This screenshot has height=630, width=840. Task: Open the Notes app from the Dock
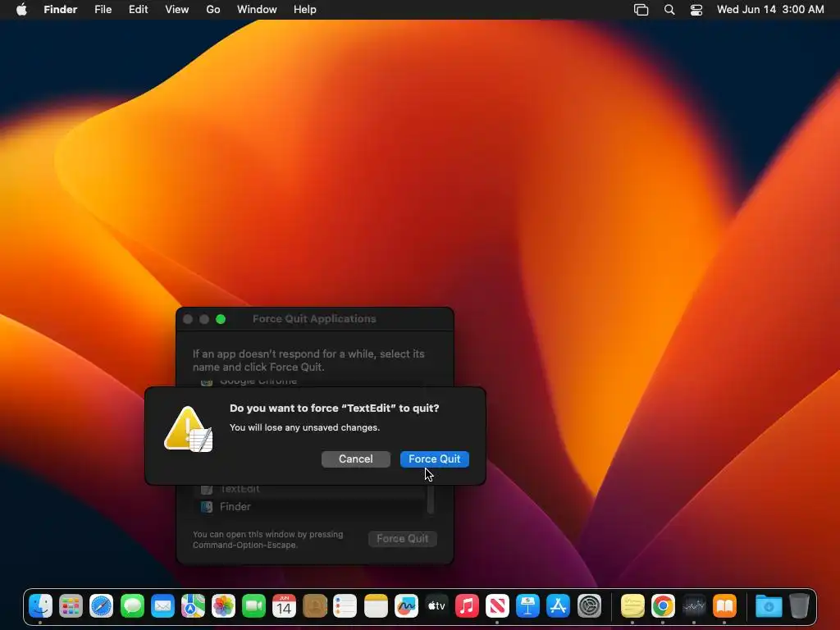[x=376, y=606]
